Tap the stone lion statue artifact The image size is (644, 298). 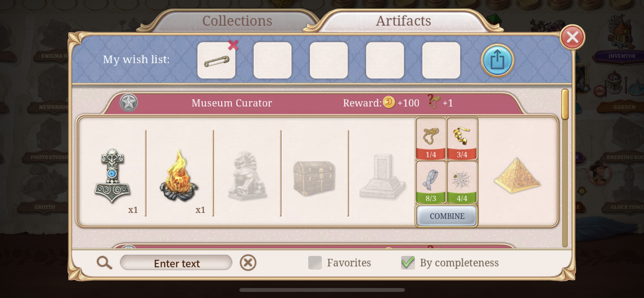(247, 176)
